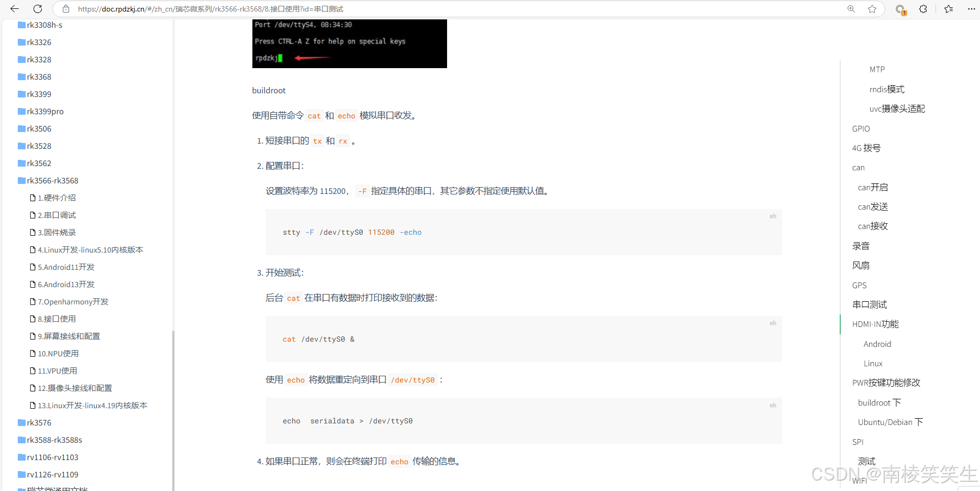The image size is (980, 491).
Task: Jump to Android subsection in outline
Action: click(877, 344)
